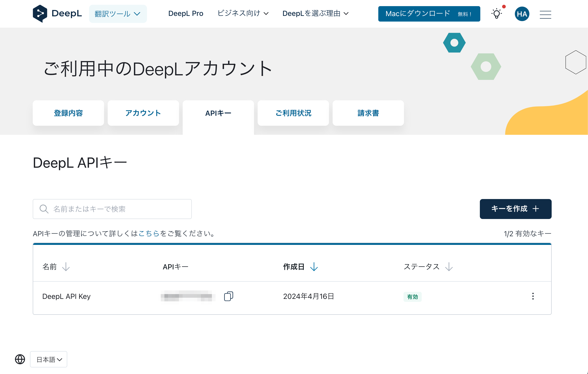588x374 pixels.
Task: Toggle sort direction on 名前 column
Action: click(66, 267)
